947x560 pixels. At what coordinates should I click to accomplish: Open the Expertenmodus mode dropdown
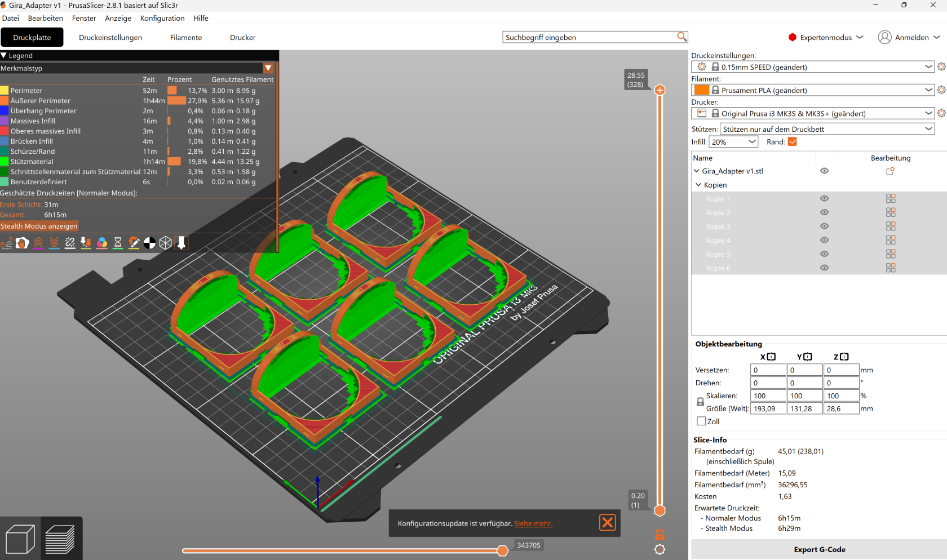coord(825,37)
